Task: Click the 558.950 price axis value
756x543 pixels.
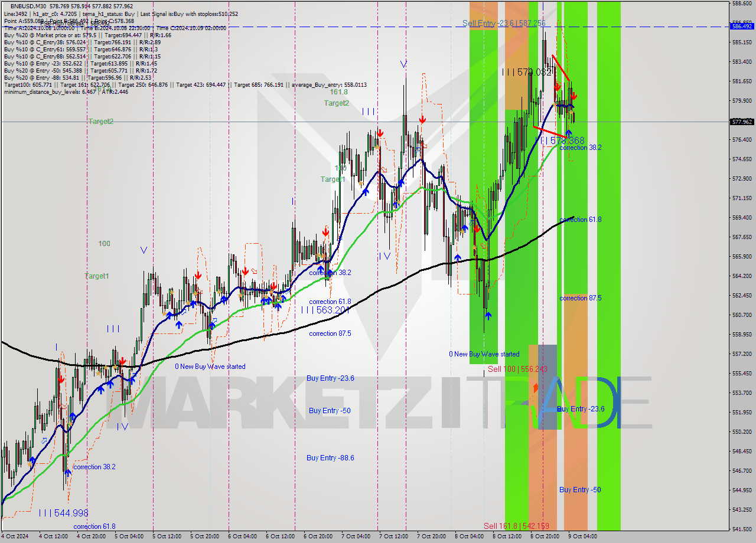Action: pos(742,334)
